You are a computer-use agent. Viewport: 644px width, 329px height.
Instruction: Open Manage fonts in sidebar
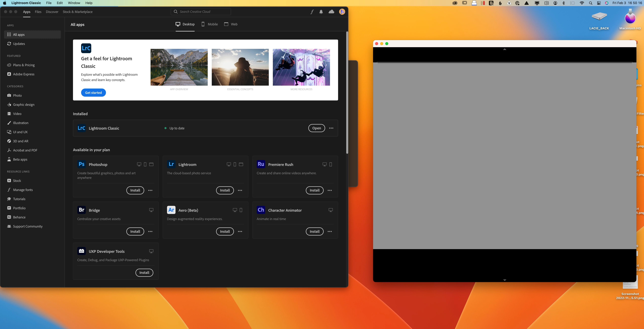point(23,190)
